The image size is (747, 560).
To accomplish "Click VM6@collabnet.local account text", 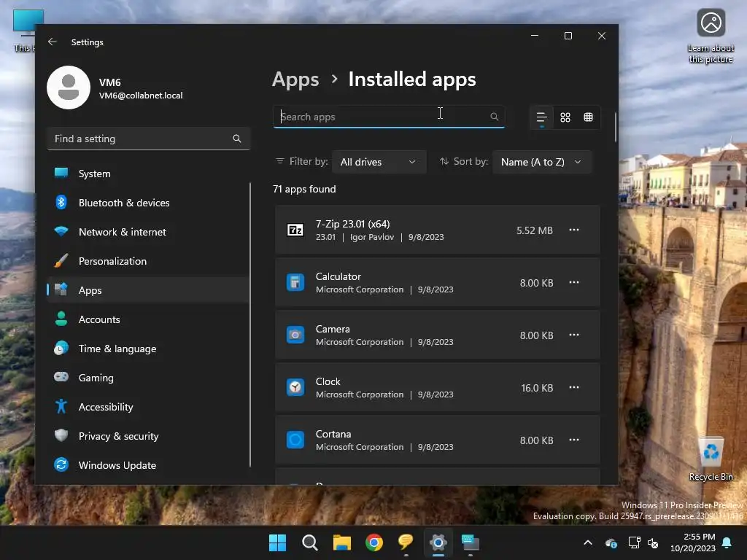I will coord(141,96).
